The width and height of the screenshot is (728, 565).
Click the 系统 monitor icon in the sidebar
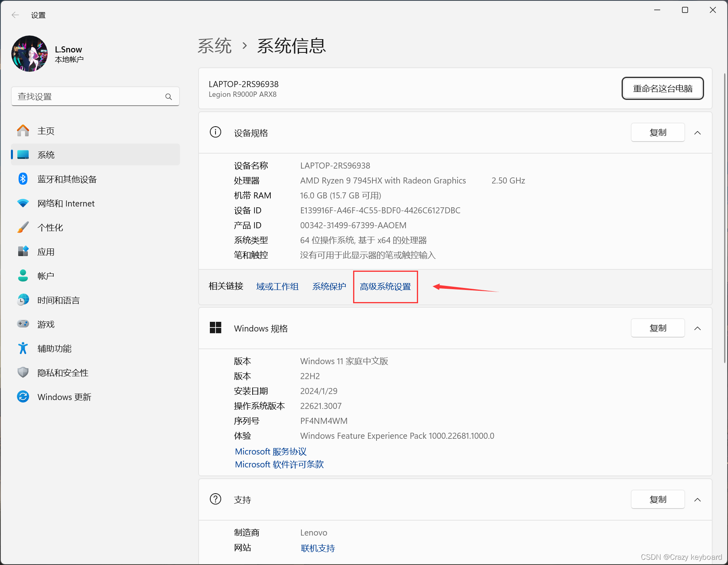tap(23, 155)
